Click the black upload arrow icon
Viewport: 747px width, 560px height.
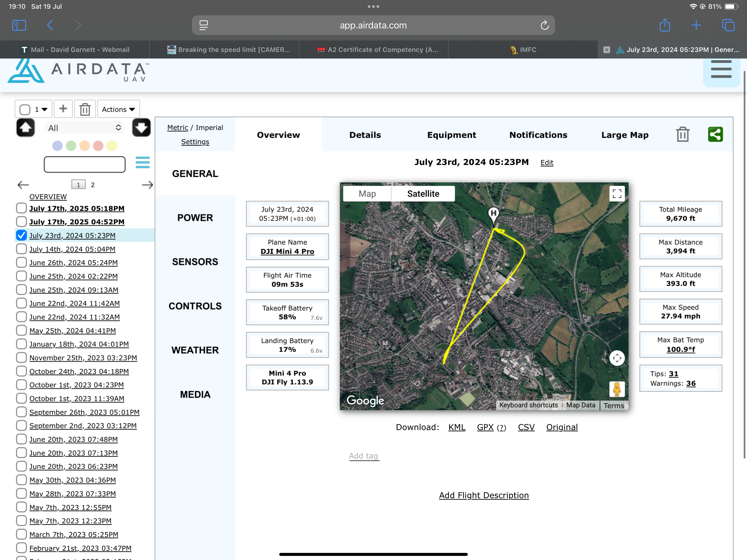click(26, 128)
